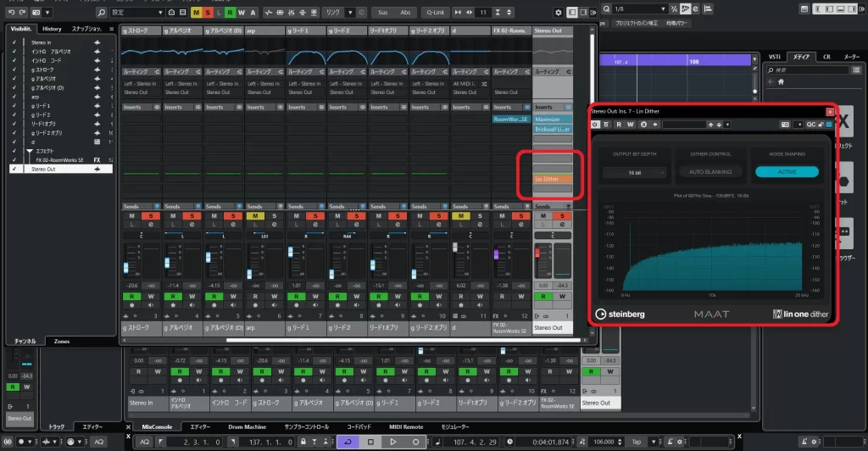Activate the global yellow M mute button
This screenshot has height=451, width=868.
(197, 13)
